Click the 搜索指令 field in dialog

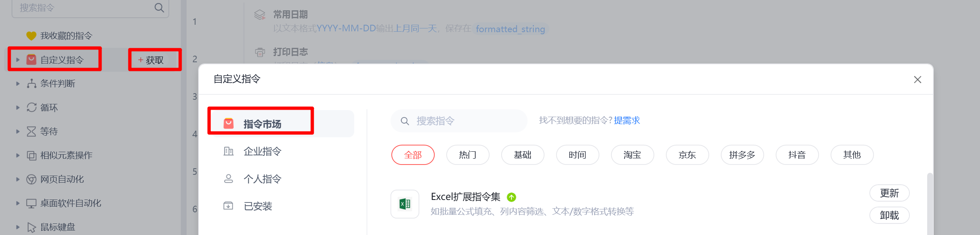pos(459,121)
